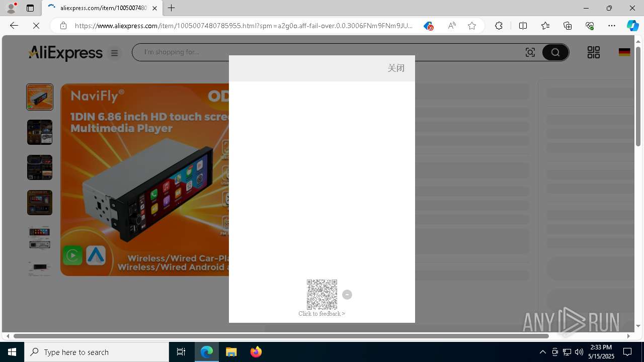644x362 pixels.
Task: Select fourth product thumbnail image
Action: pyautogui.click(x=40, y=203)
